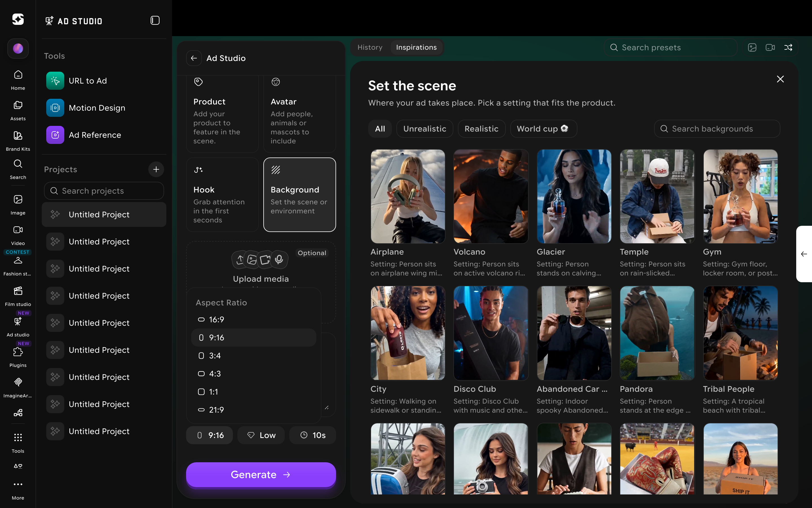The height and width of the screenshot is (508, 812).
Task: Choose the Airplane background thumbnail
Action: coord(408,196)
